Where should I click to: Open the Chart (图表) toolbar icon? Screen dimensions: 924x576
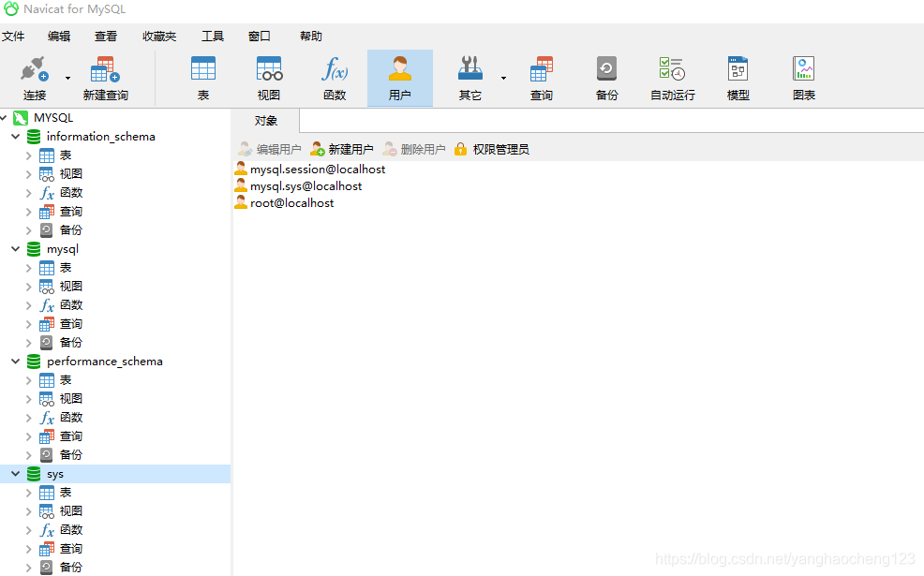click(x=804, y=68)
